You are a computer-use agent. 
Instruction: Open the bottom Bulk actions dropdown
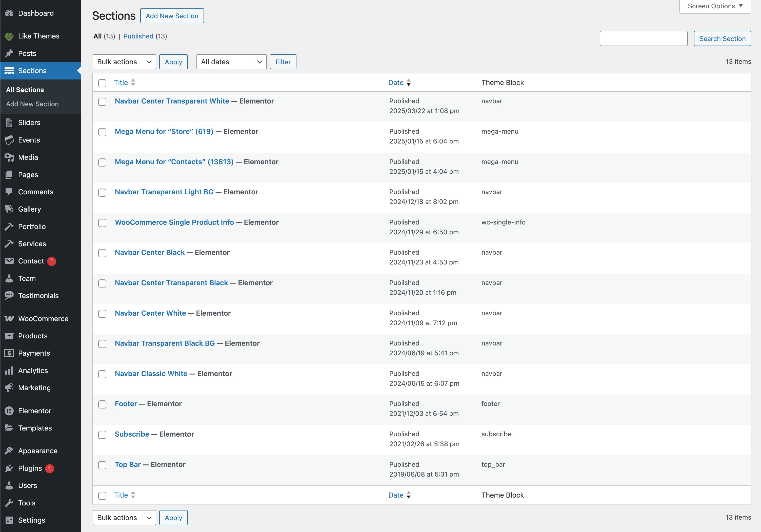coord(124,517)
